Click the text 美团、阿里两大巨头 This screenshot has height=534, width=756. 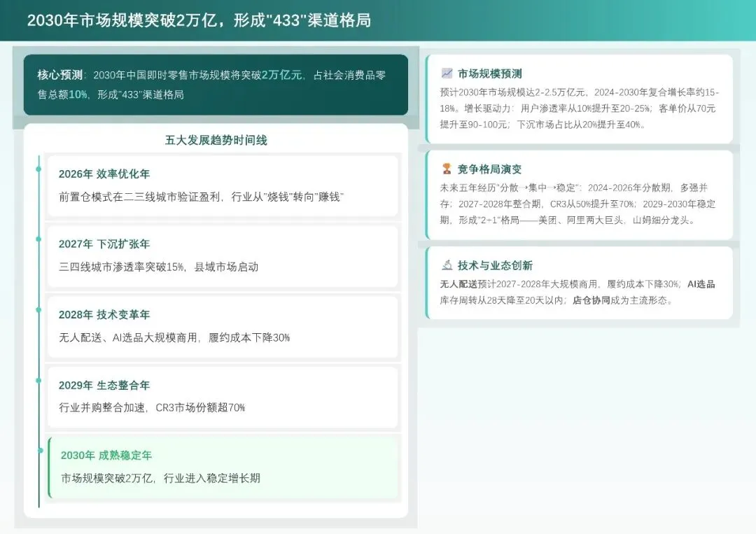point(580,220)
